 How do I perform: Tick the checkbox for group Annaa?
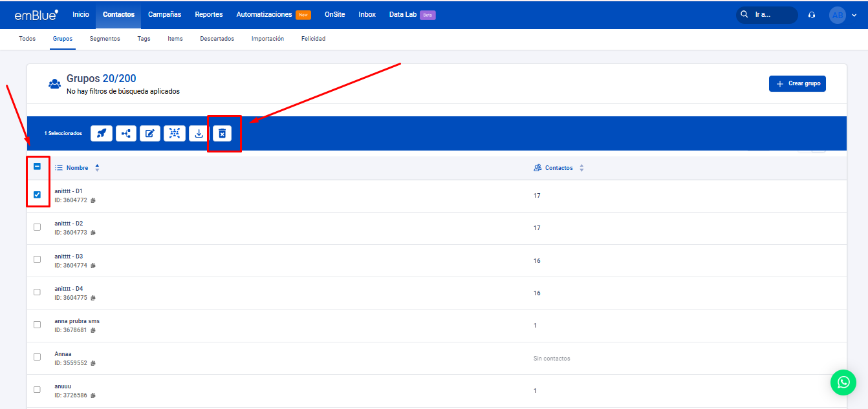click(37, 357)
